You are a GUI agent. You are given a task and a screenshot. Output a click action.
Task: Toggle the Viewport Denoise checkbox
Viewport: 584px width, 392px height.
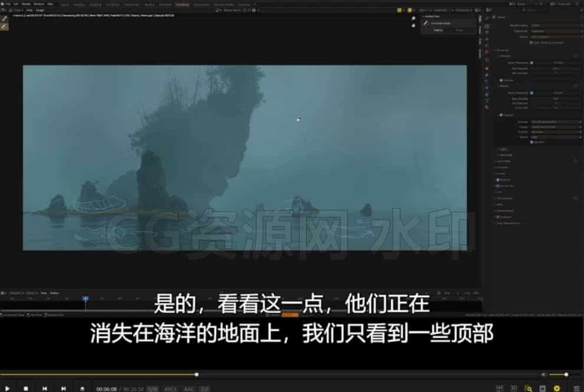(x=501, y=80)
